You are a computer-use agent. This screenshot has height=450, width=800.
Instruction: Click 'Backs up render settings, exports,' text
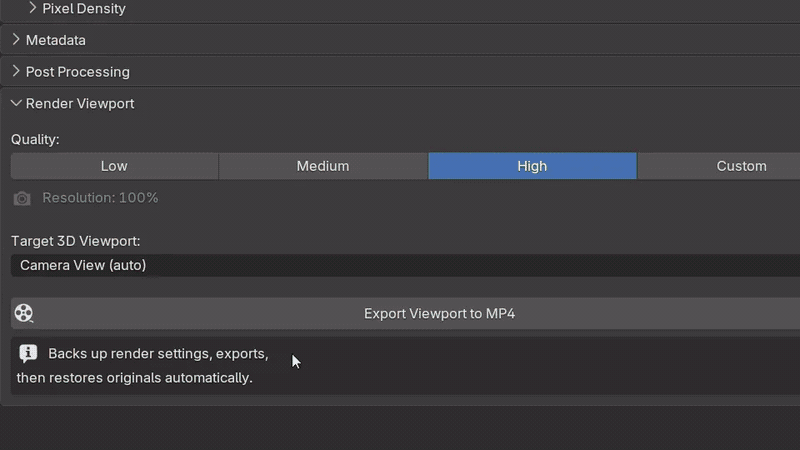(158, 354)
